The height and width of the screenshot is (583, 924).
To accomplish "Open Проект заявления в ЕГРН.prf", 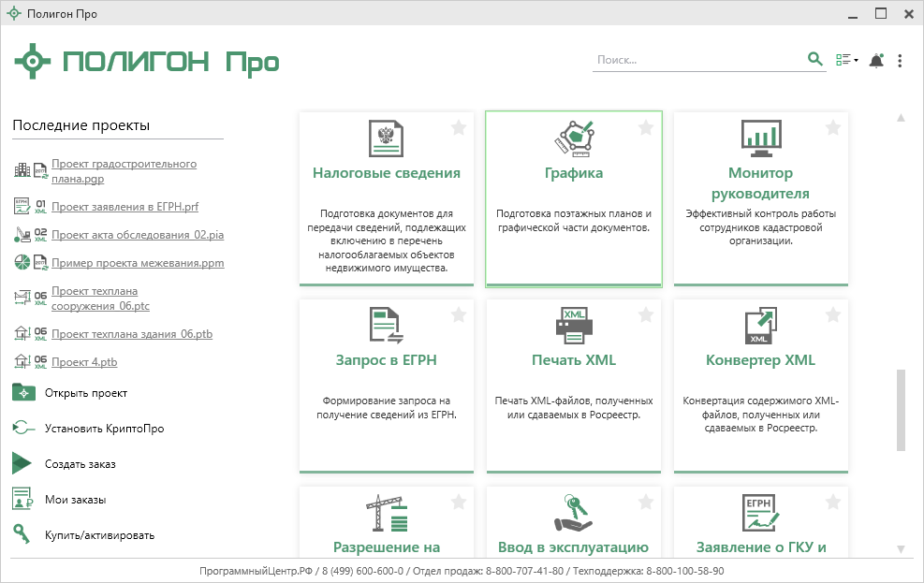I will coord(125,206).
